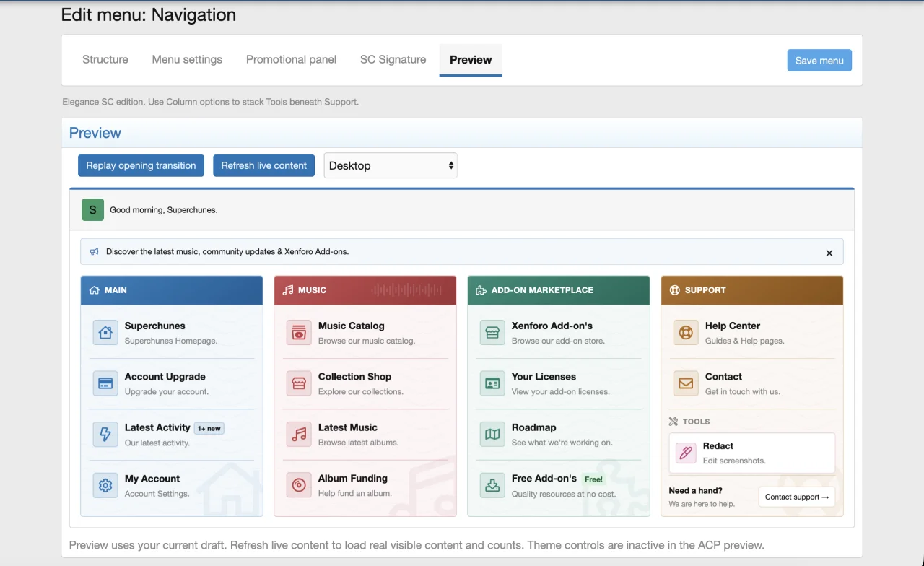Click the MAIN column header
This screenshot has height=566, width=924.
coord(172,290)
